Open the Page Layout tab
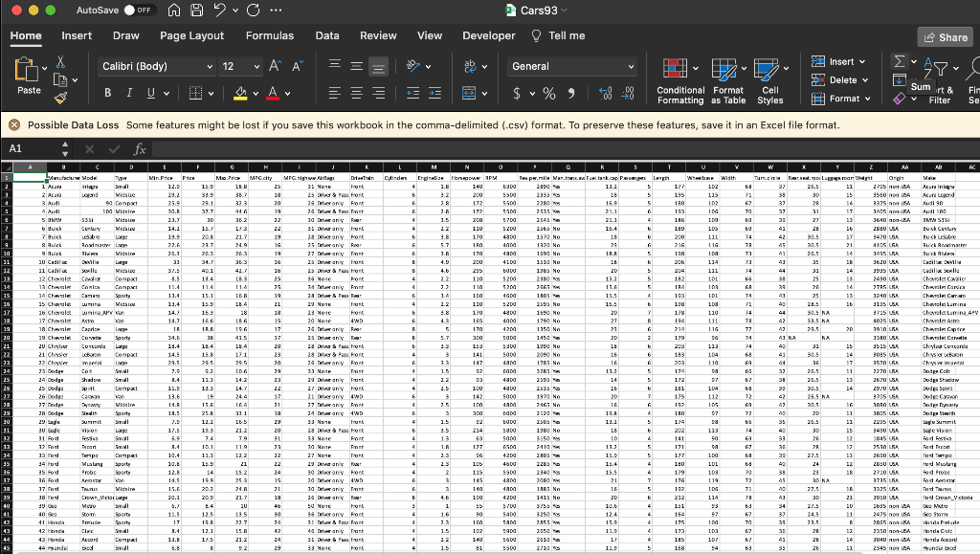Screen dimensions: 980x554 coord(191,35)
